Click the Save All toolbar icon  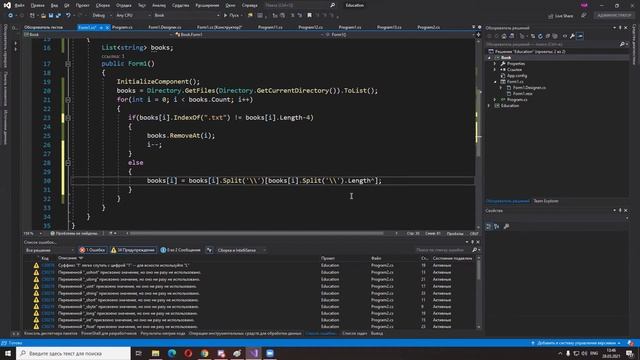pos(58,16)
